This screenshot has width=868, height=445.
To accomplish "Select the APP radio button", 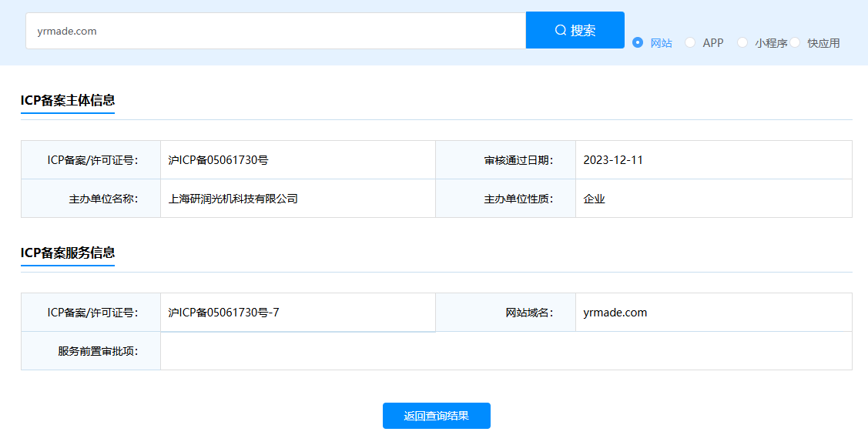I will [690, 42].
